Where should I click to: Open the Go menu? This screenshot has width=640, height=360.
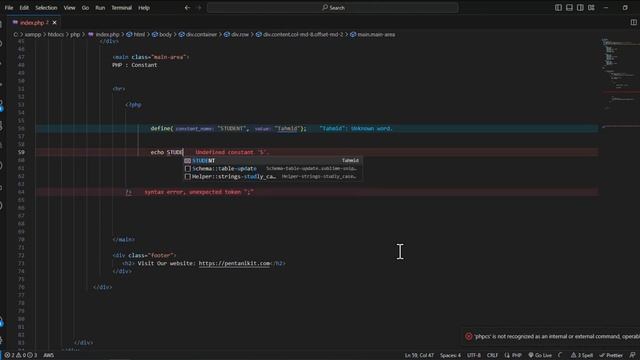85,8
